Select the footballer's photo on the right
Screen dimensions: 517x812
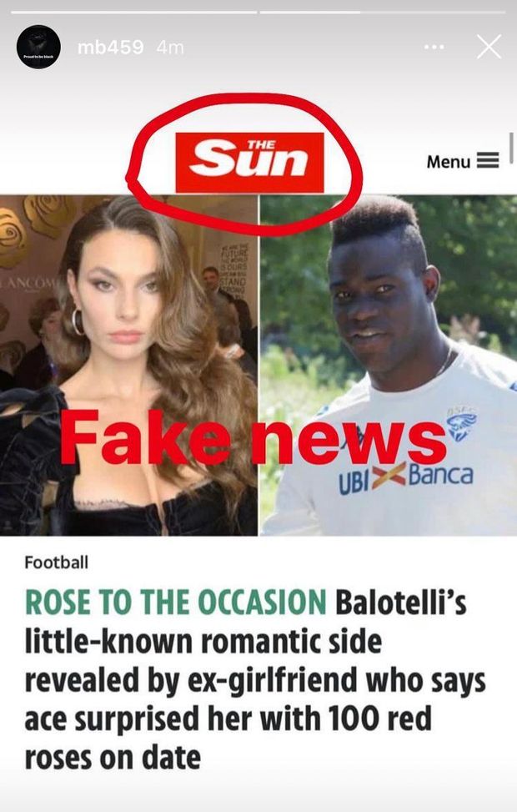[388, 365]
